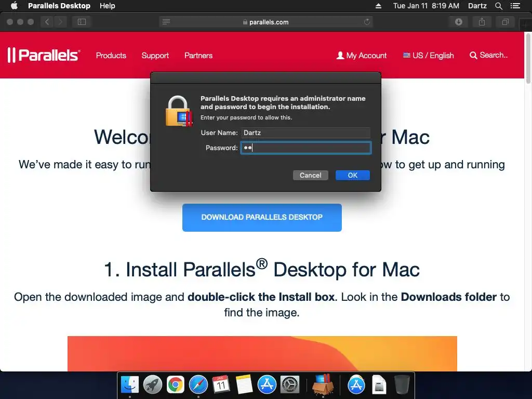Open Trash from the Dock
The image size is (532, 399).
click(402, 385)
